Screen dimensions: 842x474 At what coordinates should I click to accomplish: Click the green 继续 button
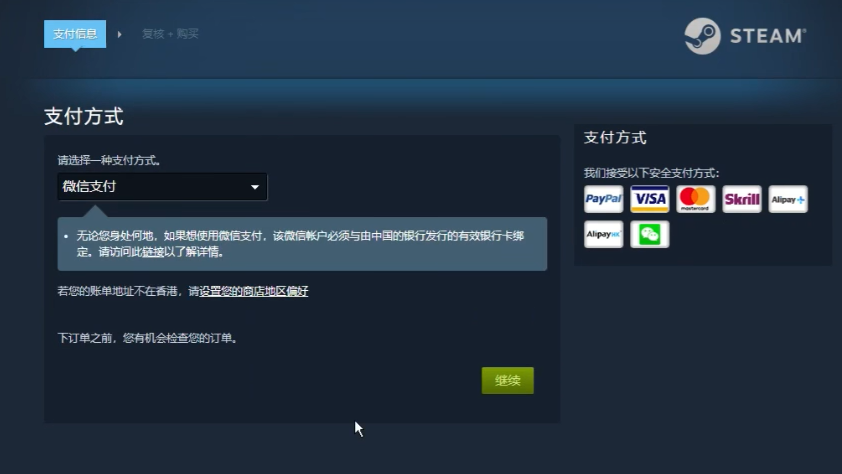point(507,381)
